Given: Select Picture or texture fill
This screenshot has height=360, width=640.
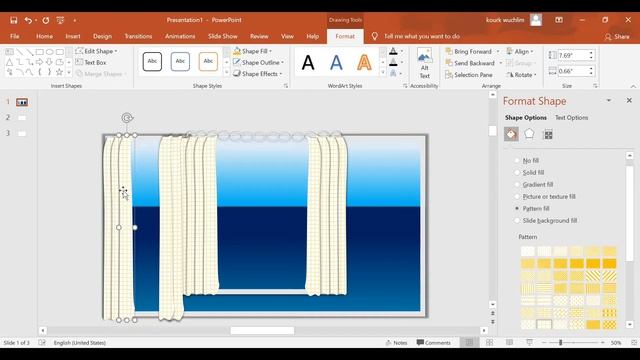Looking at the screenshot, I should pos(544,196).
